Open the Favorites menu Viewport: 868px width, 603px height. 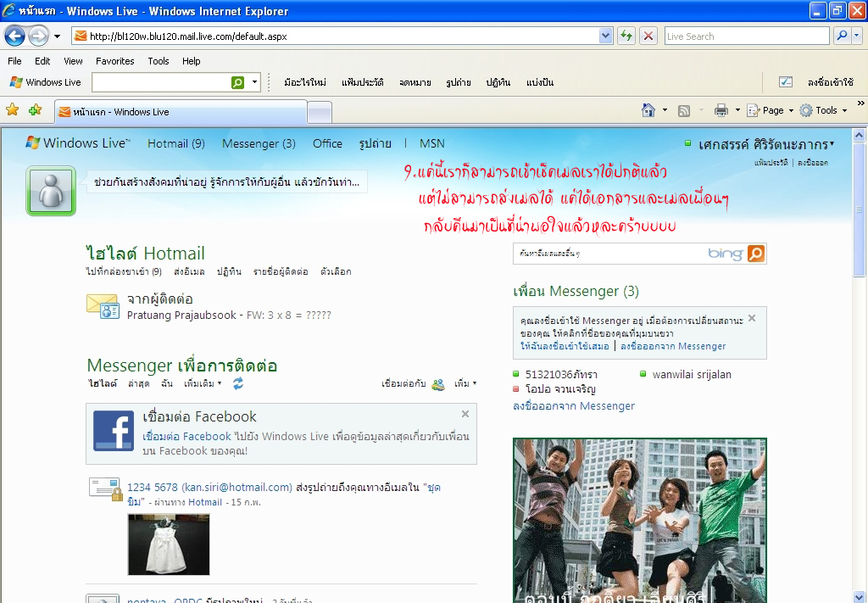[x=114, y=61]
